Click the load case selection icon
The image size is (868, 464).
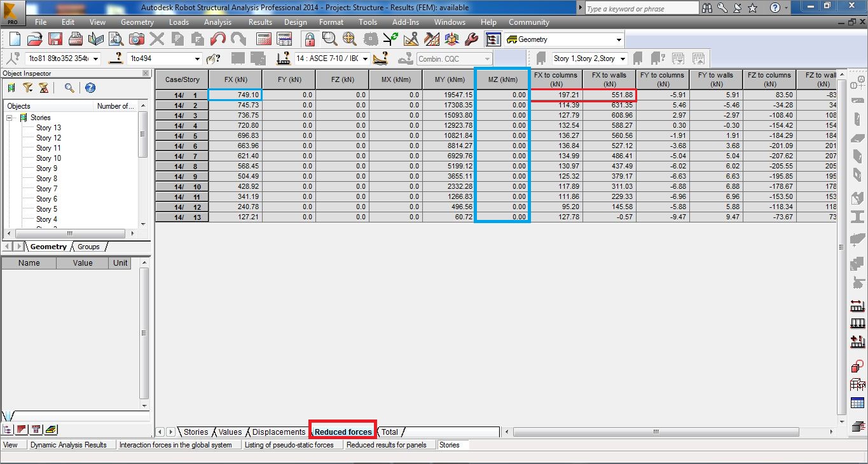pos(284,58)
